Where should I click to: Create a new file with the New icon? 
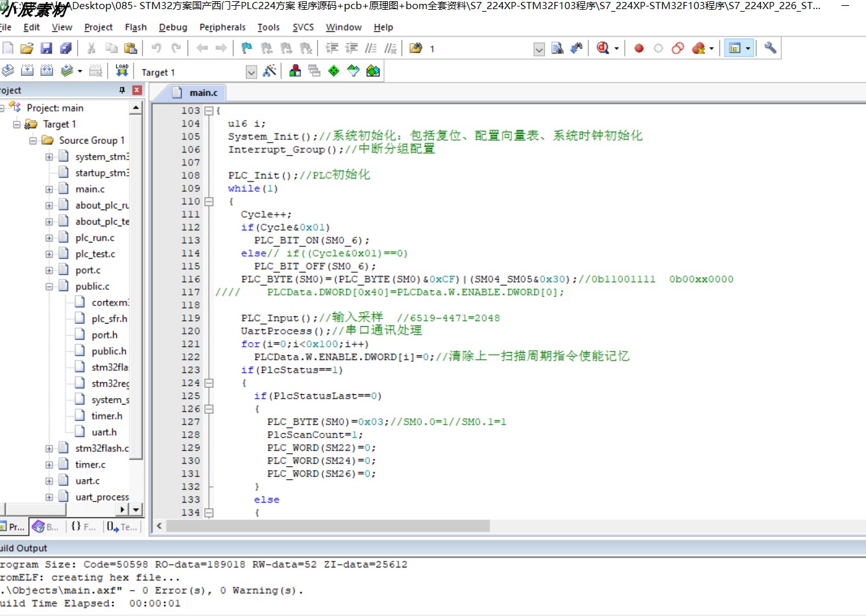pos(8,48)
